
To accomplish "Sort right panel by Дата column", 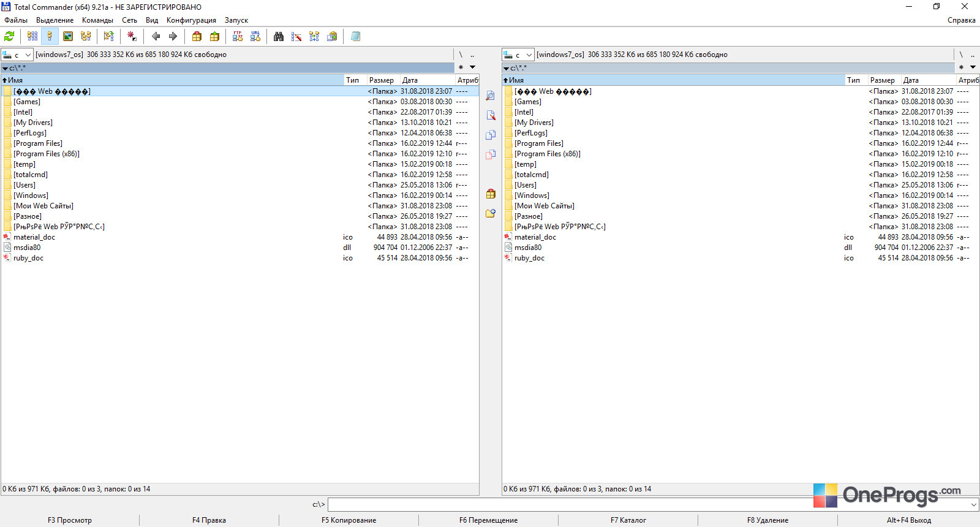I will pyautogui.click(x=929, y=80).
